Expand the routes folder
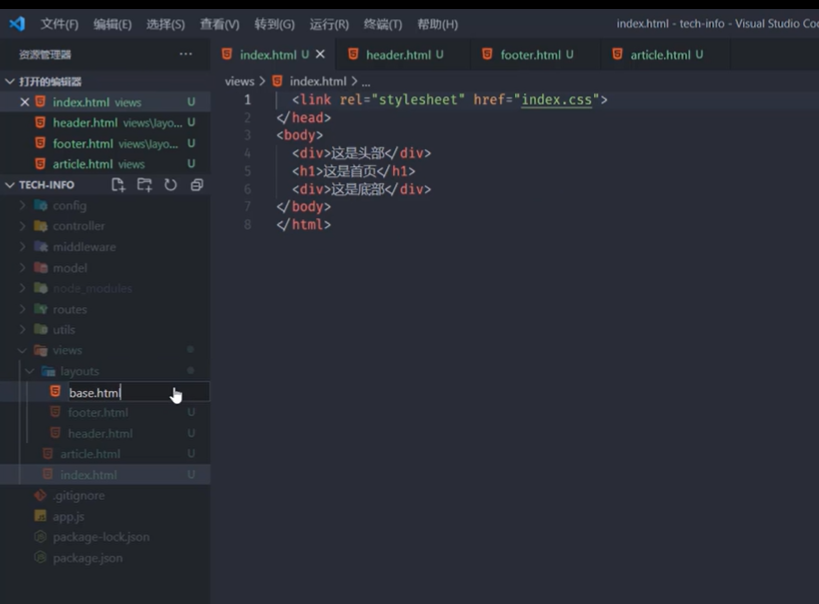The image size is (819, 604). 105,309
